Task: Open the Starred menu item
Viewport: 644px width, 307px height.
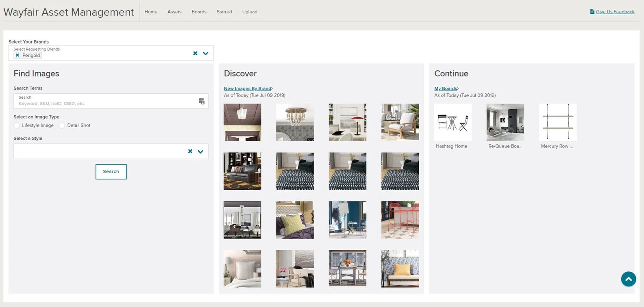Action: (224, 12)
